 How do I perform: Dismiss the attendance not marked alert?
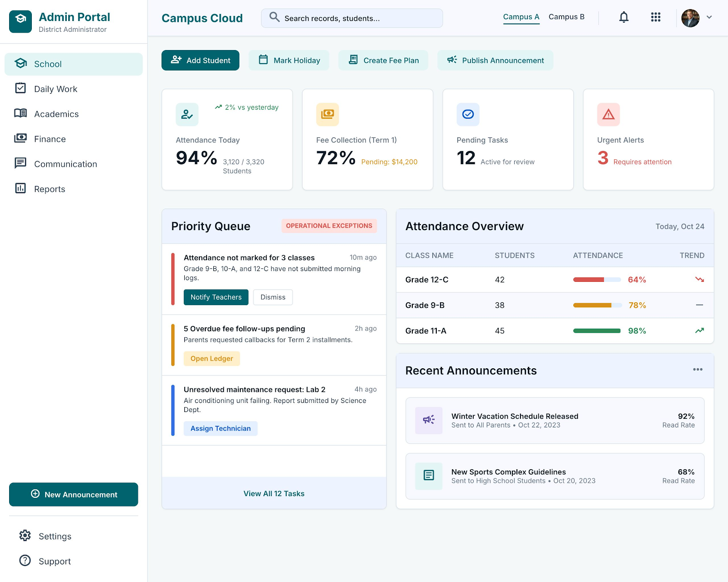(273, 297)
